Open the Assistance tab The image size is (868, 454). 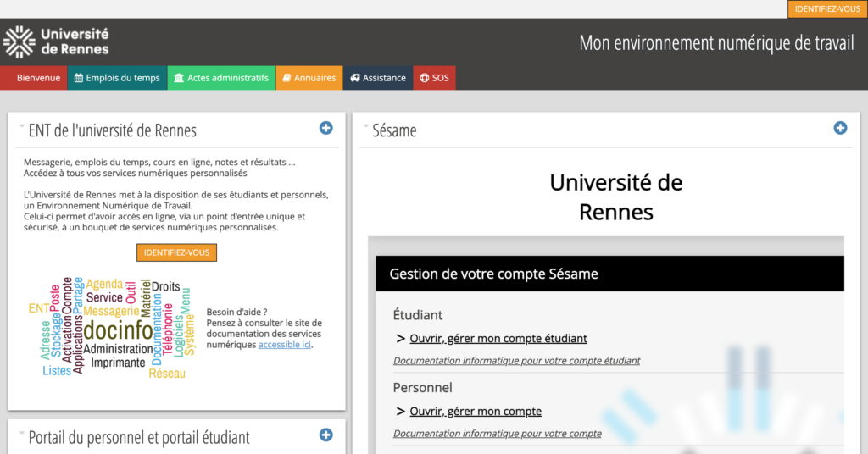click(x=378, y=78)
